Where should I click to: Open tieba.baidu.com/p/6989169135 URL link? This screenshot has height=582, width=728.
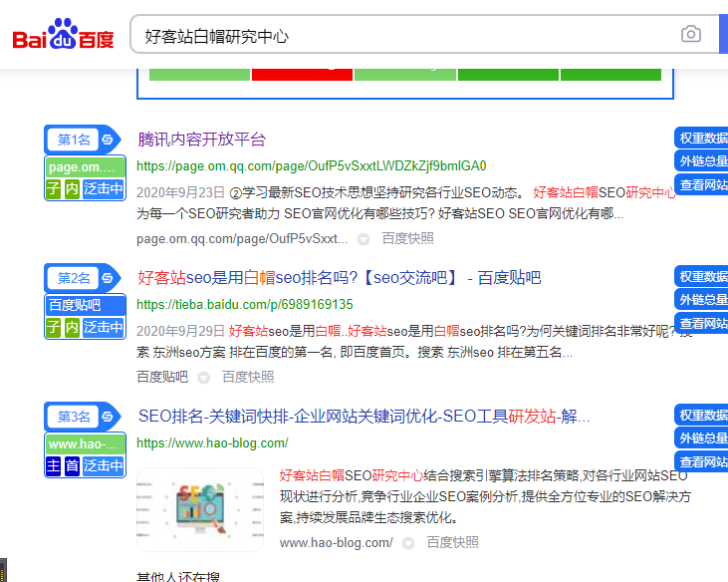[245, 305]
